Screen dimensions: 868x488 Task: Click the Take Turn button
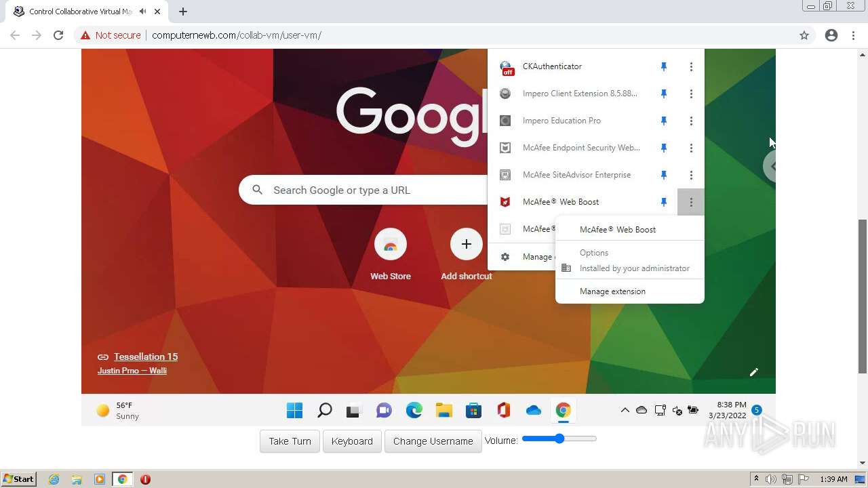290,441
